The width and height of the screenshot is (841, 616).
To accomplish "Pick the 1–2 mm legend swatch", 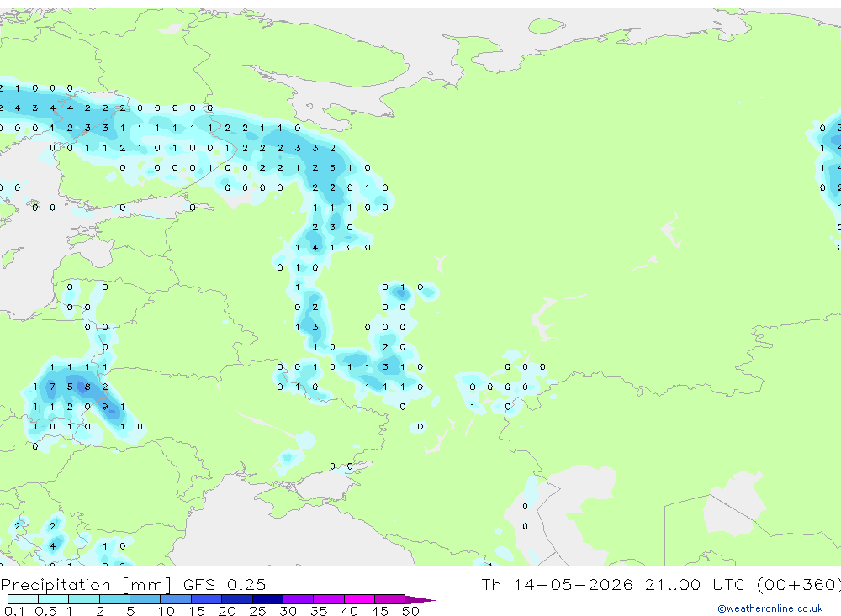I will pyautogui.click(x=84, y=599).
